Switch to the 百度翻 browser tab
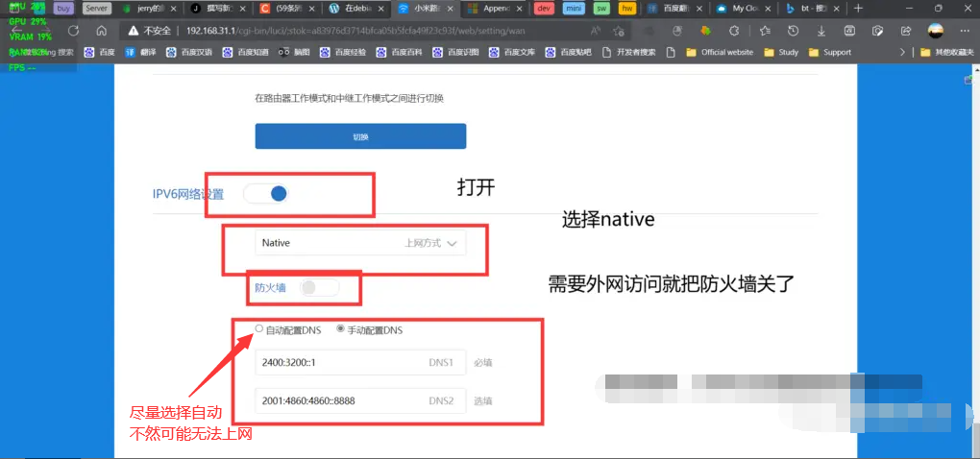The height and width of the screenshot is (459, 980). (x=674, y=9)
